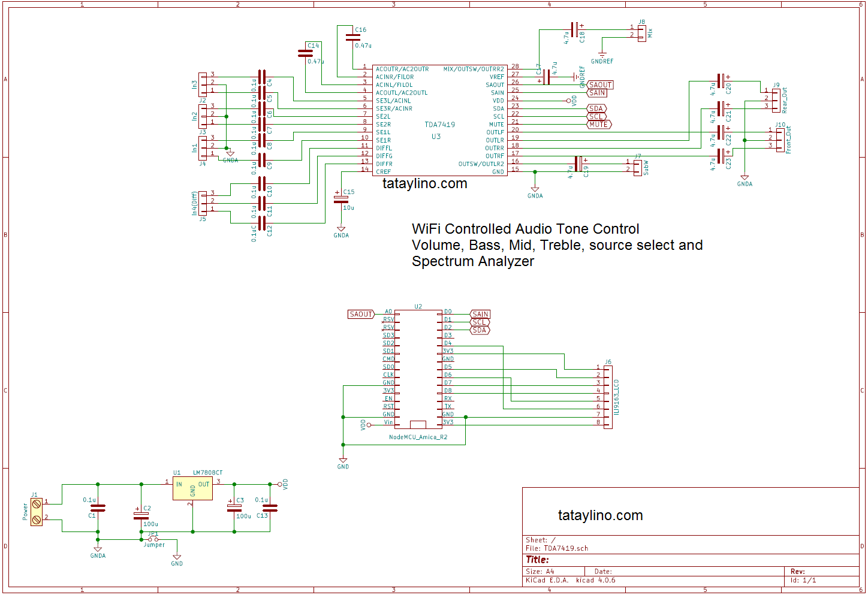This screenshot has width=868, height=595.
Task: Click the CREF pin 14 label
Action: coord(383,171)
